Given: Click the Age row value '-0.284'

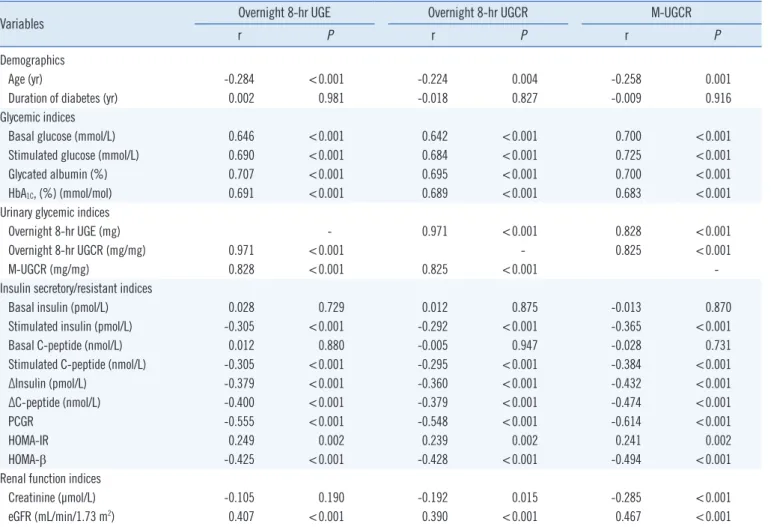Looking at the screenshot, I should [x=239, y=79].
